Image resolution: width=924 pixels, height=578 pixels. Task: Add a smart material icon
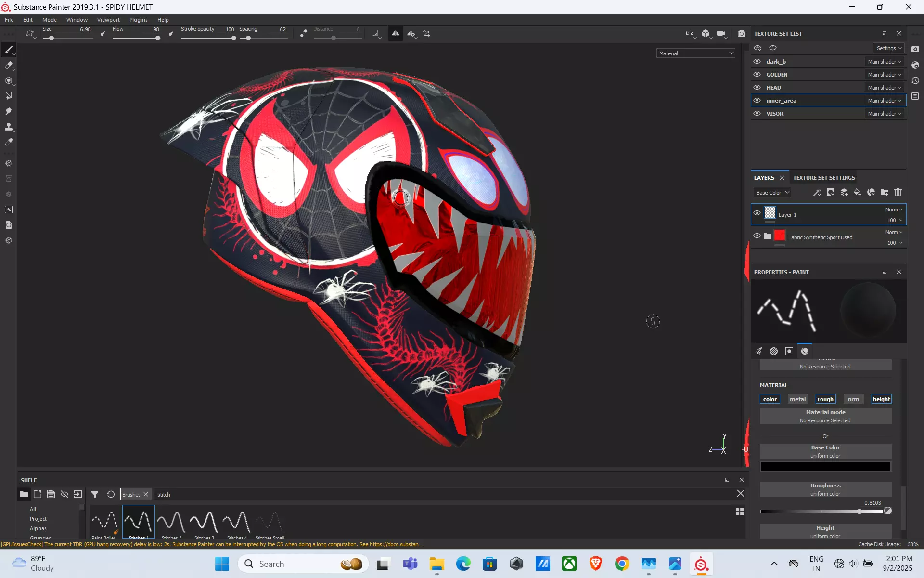tap(871, 193)
